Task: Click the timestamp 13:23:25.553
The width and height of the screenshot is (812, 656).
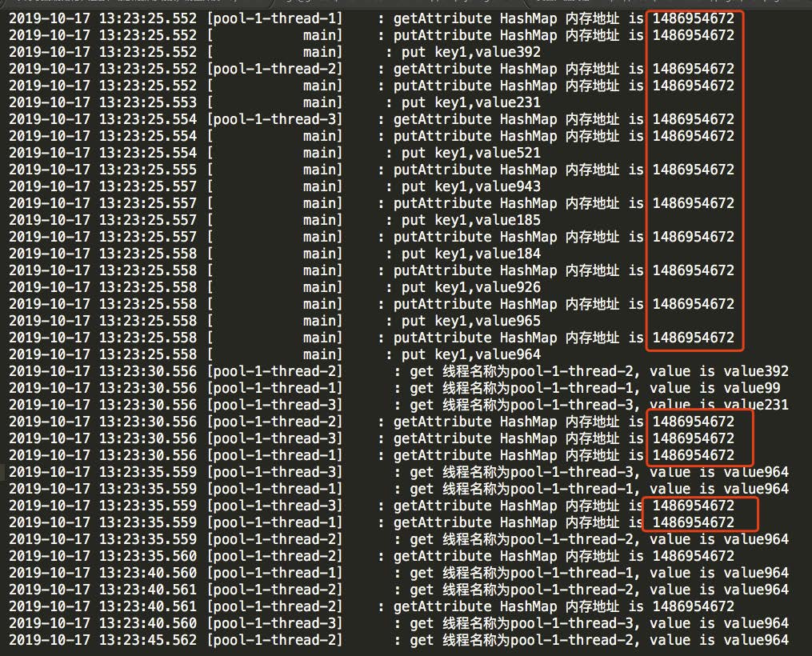Action: click(147, 102)
